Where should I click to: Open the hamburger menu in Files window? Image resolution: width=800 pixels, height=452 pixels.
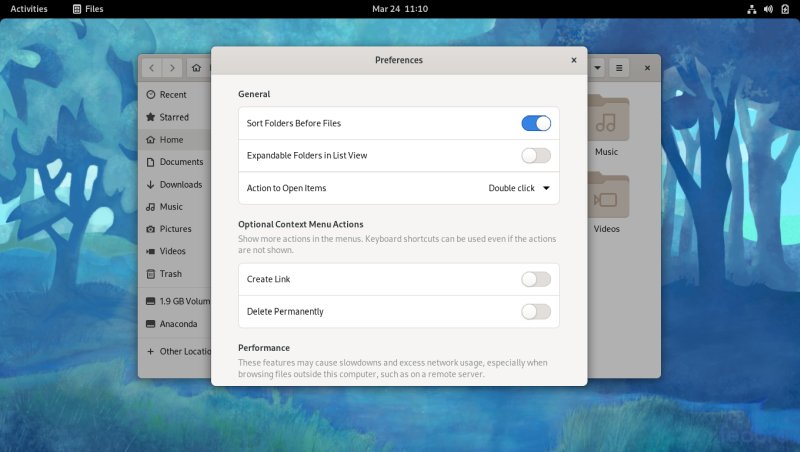(x=619, y=68)
